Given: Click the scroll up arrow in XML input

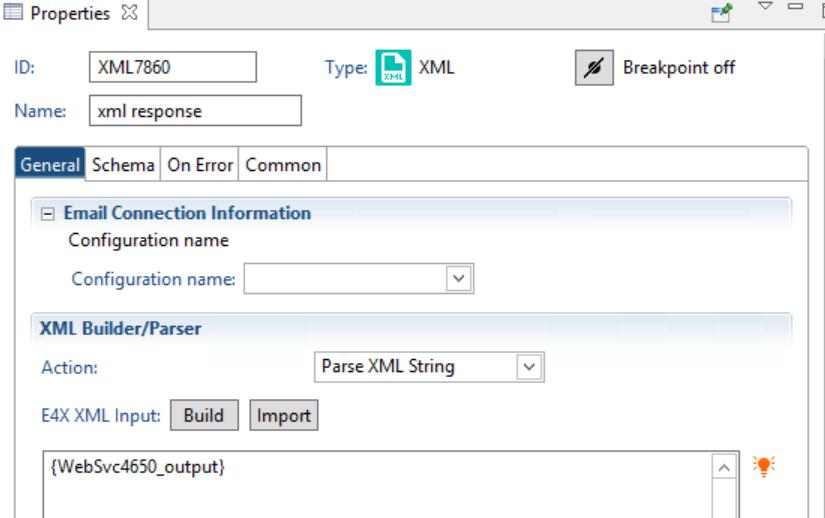Looking at the screenshot, I should click(x=724, y=468).
